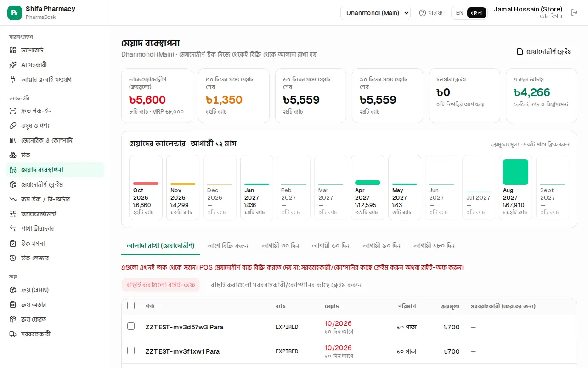This screenshot has width=588, height=368.
Task: Open ক্রয় অর্ডার in the sidebar
Action: (55, 305)
